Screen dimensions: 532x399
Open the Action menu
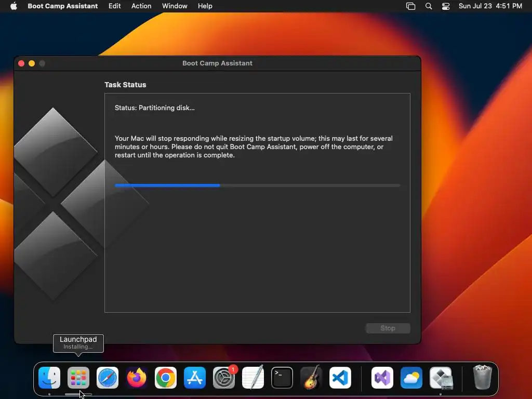[141, 6]
